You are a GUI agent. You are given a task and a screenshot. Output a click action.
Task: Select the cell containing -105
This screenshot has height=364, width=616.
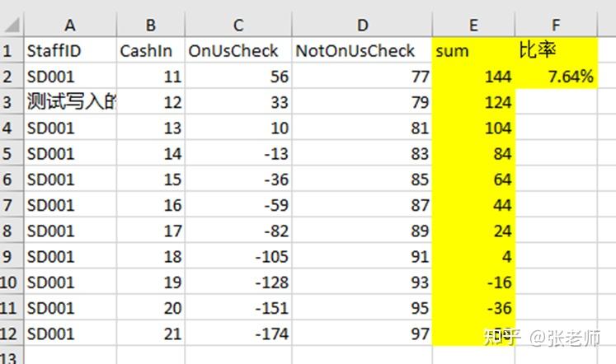pyautogui.click(x=237, y=257)
